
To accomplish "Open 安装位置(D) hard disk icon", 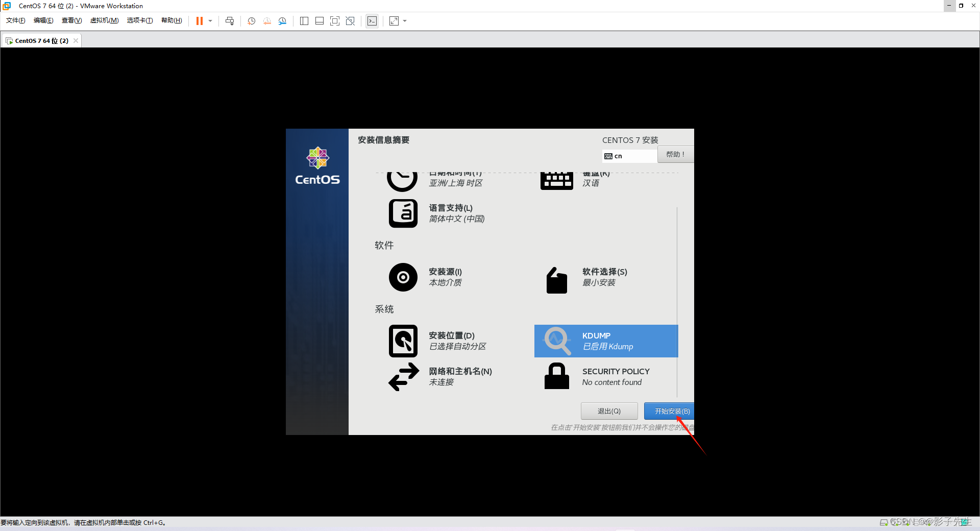I will pyautogui.click(x=403, y=341).
